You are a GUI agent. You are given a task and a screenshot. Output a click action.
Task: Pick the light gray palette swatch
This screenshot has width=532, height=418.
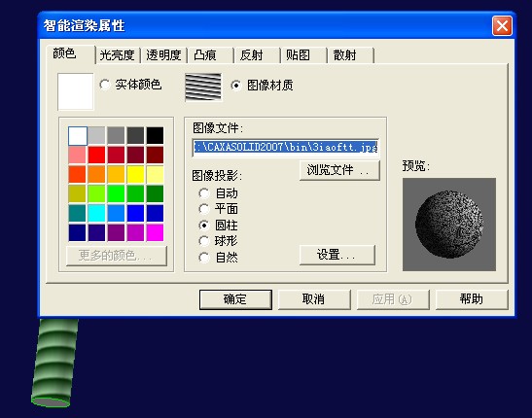coord(96,135)
